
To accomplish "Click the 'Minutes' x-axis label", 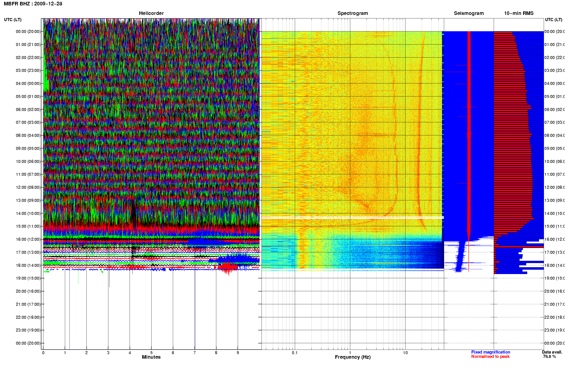I will 151,357.
